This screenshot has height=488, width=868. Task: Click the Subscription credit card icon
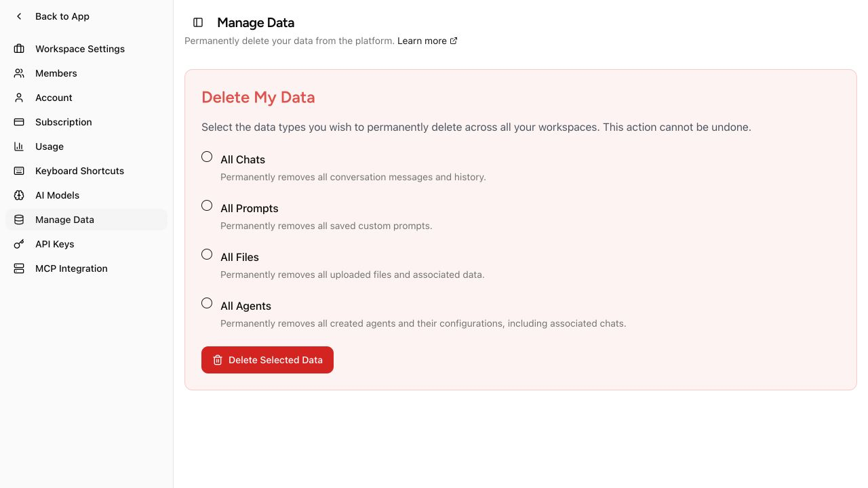coord(19,122)
